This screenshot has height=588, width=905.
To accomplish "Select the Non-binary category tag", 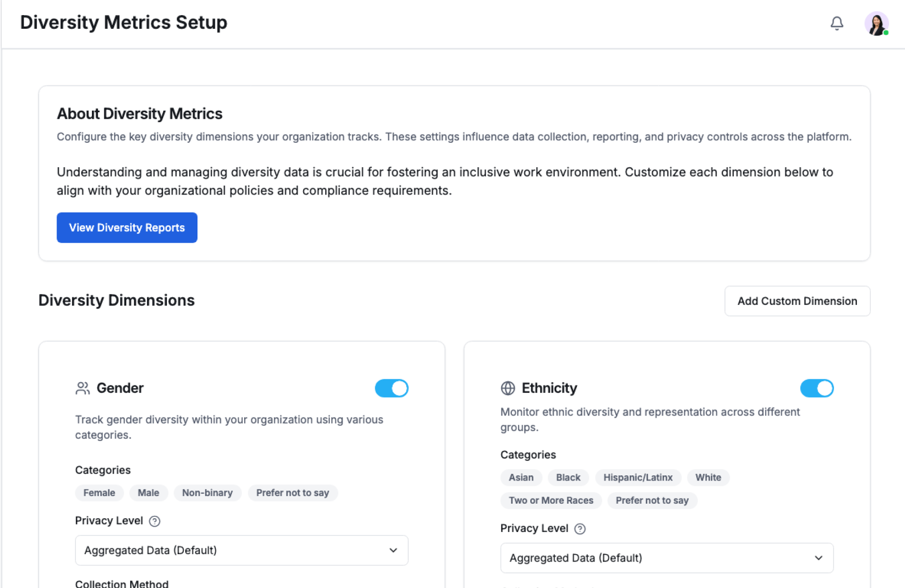I will pos(207,493).
